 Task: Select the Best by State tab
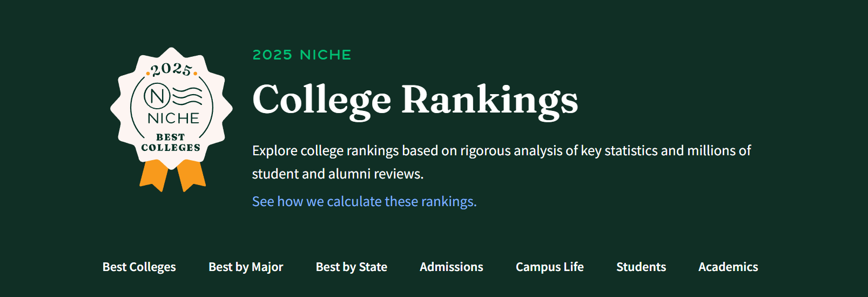point(352,267)
